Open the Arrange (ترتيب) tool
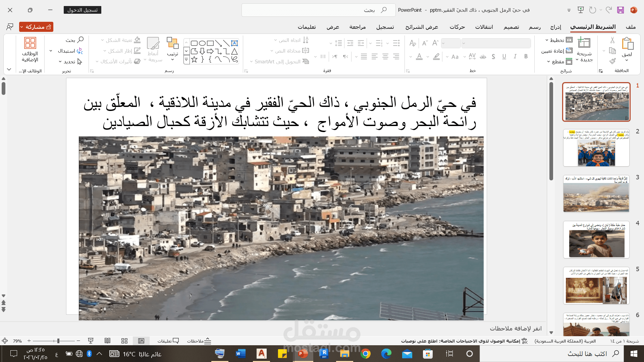Image resolution: width=644 pixels, height=362 pixels. point(172,47)
